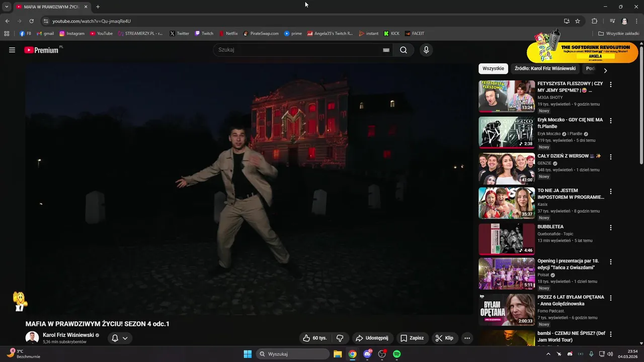Open options for CAŁY DZIEŃ Z WERSOW
The width and height of the screenshot is (644, 362).
(x=611, y=157)
